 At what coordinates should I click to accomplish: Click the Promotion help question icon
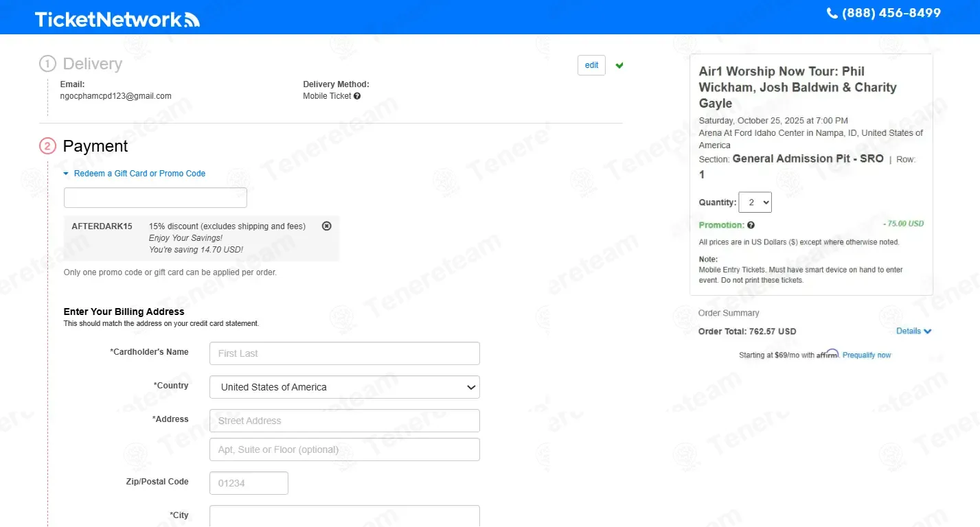751,225
